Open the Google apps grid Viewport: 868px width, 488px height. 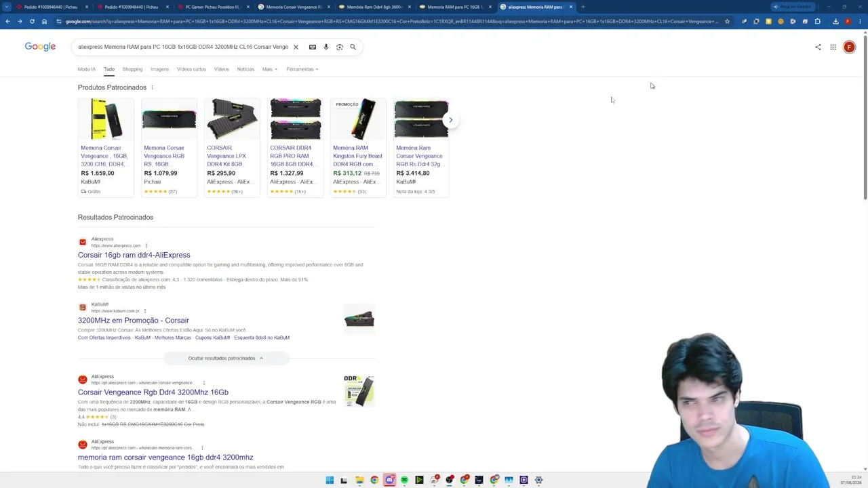tap(833, 47)
